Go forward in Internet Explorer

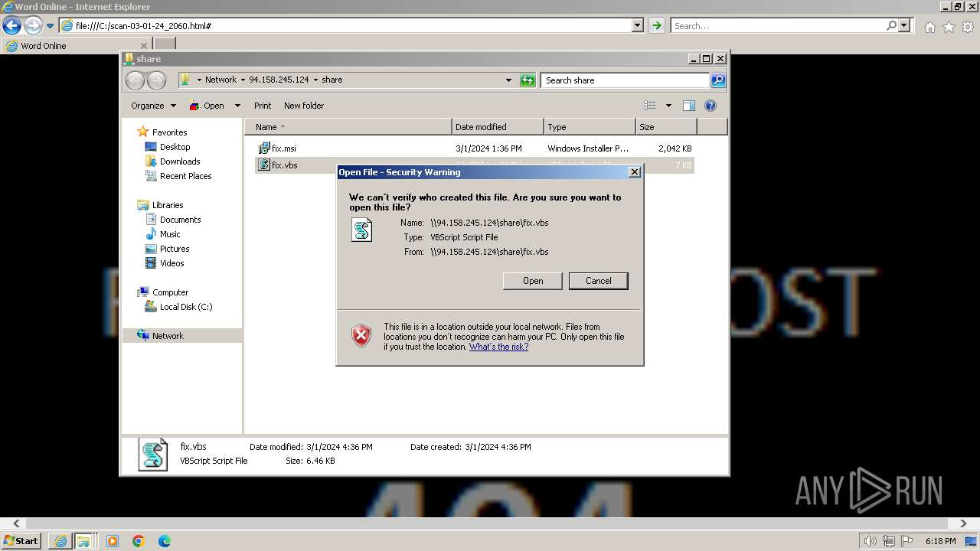pos(33,26)
